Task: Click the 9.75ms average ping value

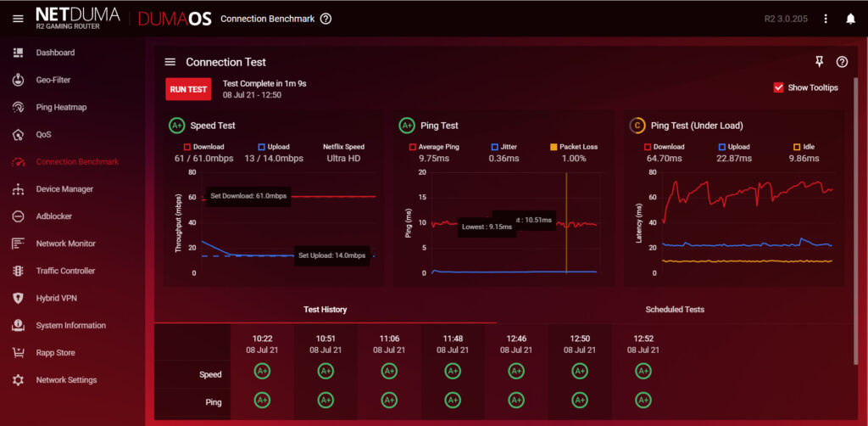Action: click(434, 159)
